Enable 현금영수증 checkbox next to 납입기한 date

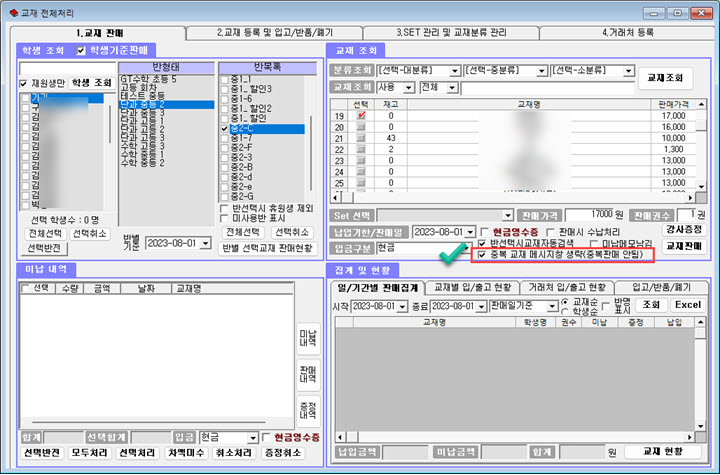point(484,231)
